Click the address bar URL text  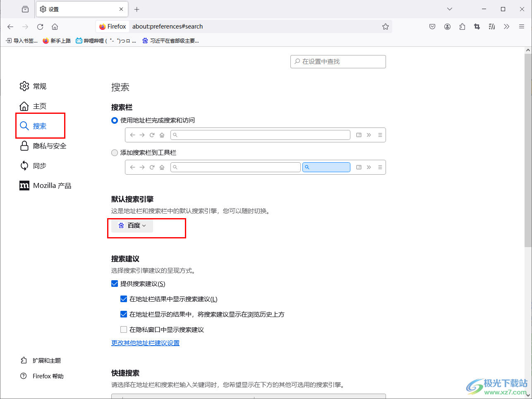[x=168, y=26]
